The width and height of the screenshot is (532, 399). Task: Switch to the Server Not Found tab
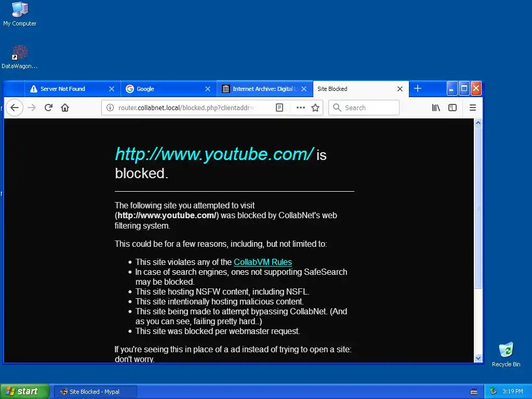(x=72, y=89)
